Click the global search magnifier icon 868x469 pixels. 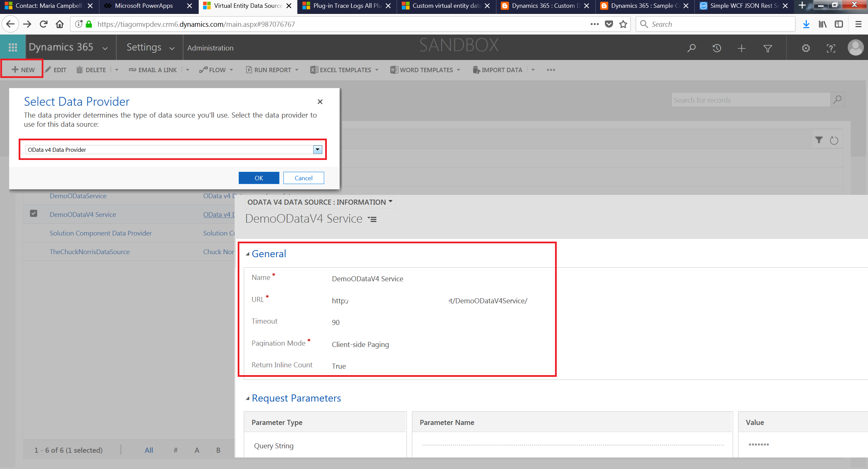click(x=691, y=48)
